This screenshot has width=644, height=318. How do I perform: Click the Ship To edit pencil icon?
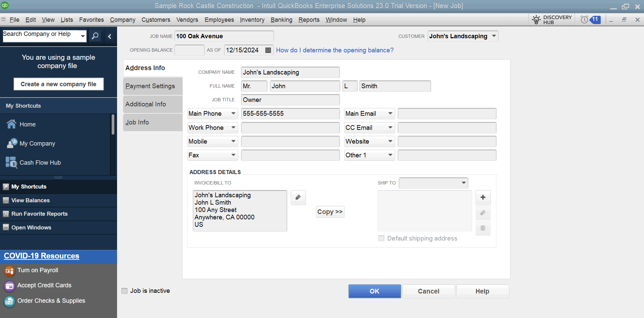coord(483,213)
